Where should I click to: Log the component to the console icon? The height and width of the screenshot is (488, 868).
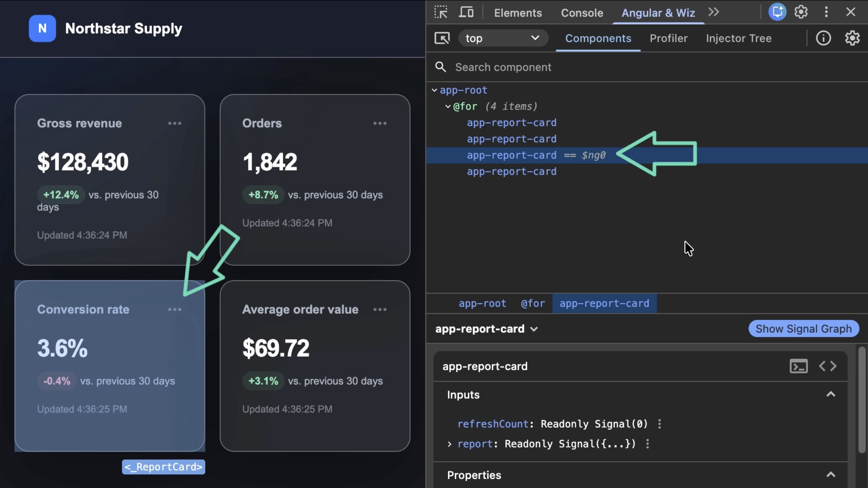(798, 366)
